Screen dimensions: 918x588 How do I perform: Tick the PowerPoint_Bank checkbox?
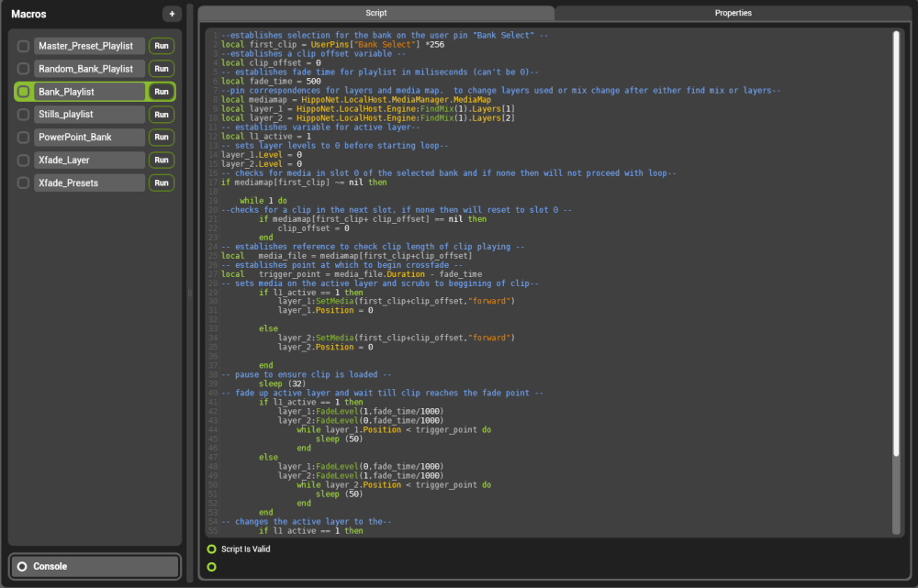pos(24,138)
